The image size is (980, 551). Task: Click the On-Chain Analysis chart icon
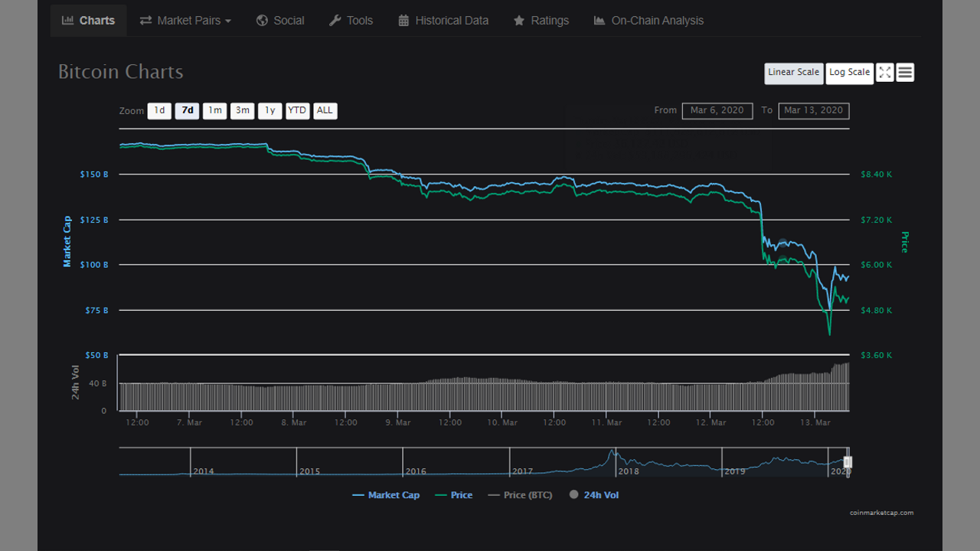pos(599,21)
